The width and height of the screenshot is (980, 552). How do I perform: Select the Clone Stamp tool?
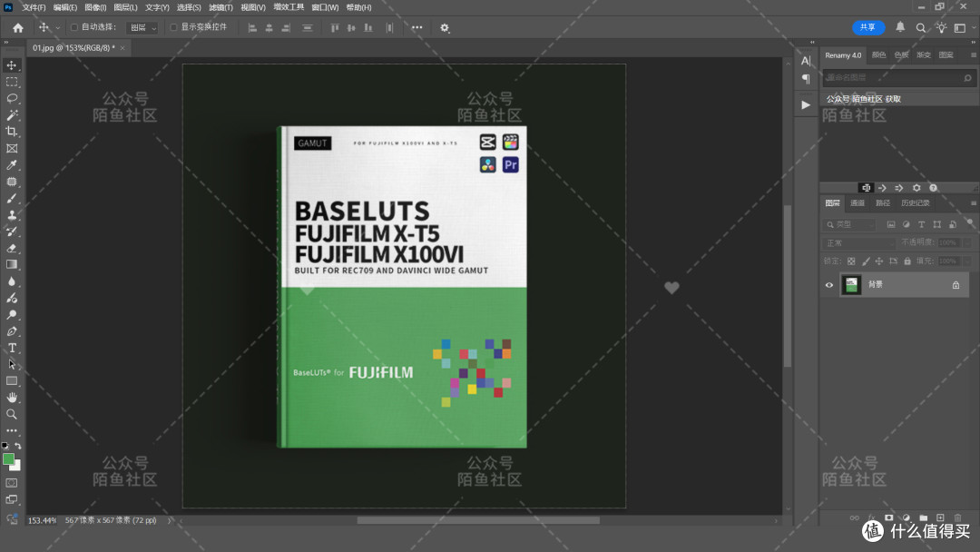click(12, 215)
